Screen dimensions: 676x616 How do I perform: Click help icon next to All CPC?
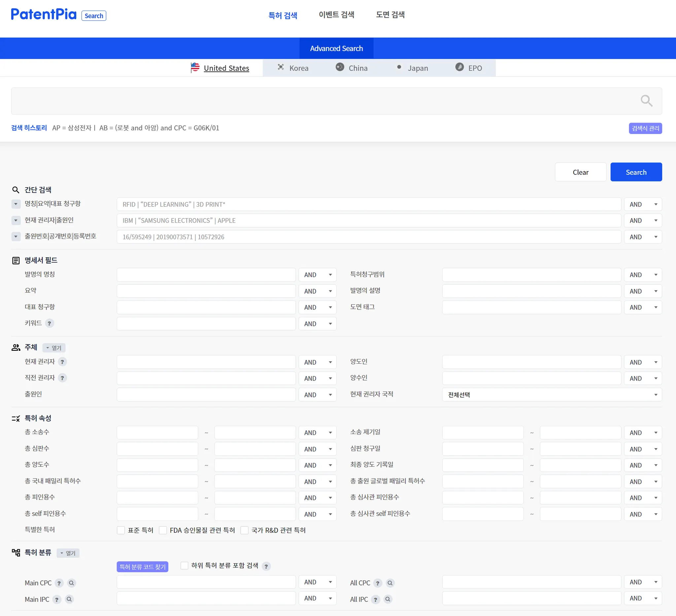coord(378,583)
